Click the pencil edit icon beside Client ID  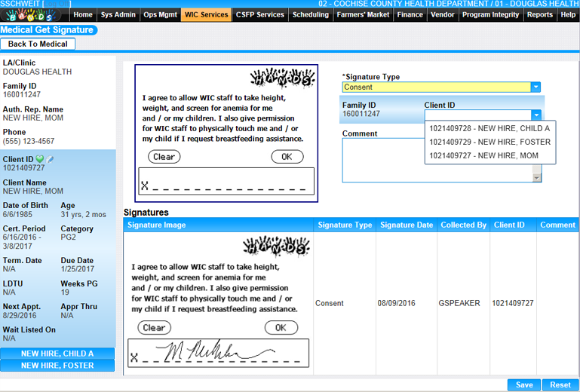coord(50,159)
